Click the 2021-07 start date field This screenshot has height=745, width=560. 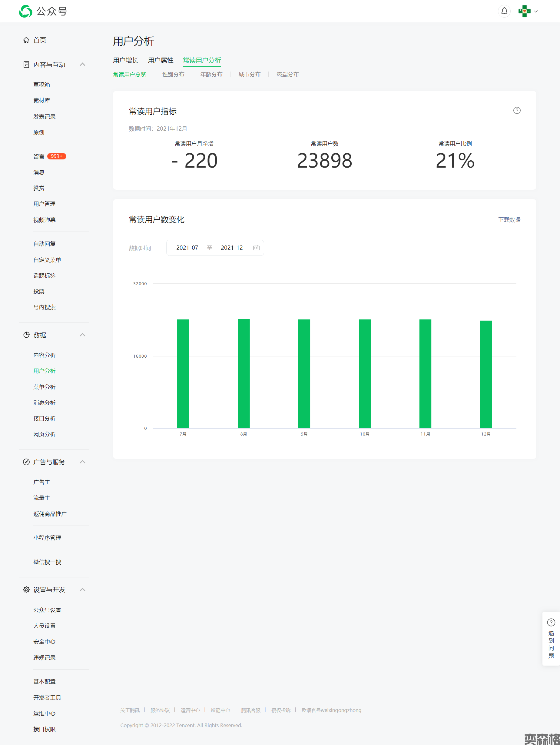click(187, 248)
